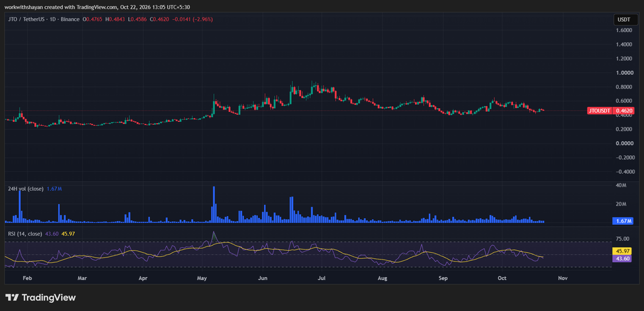The width and height of the screenshot is (644, 311).
Task: Click the high value H0.4843
Action: [116, 19]
